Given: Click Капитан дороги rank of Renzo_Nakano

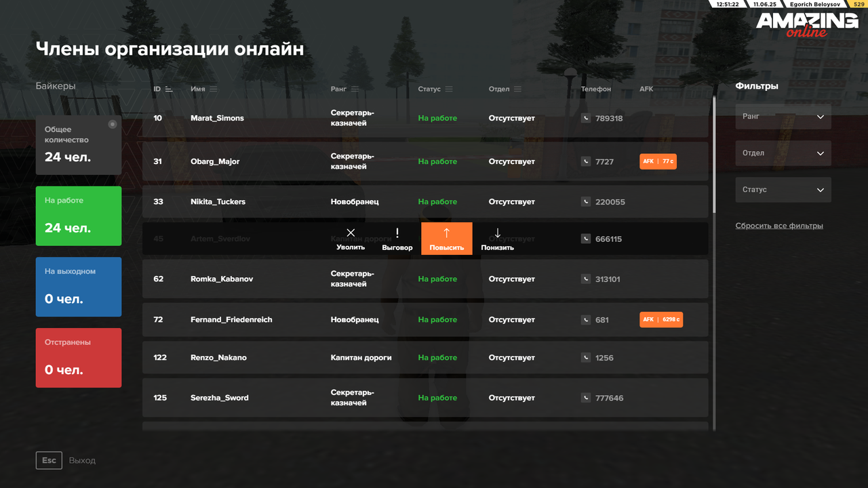Looking at the screenshot, I should coord(361,357).
